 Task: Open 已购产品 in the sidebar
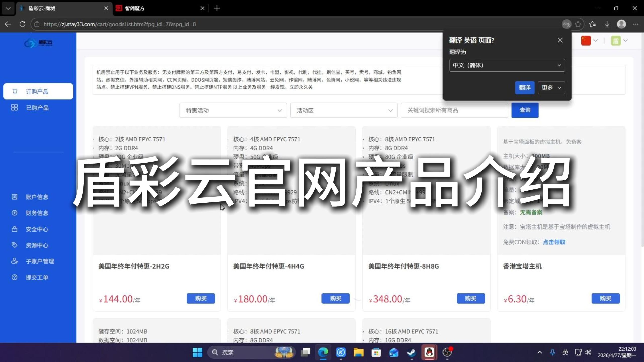tap(38, 108)
